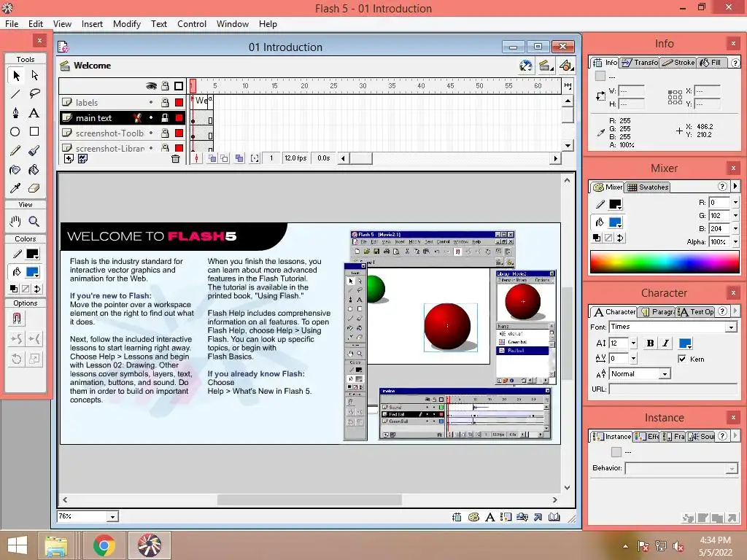The image size is (747, 560).
Task: Select the Subselect tool
Action: pos(34,75)
